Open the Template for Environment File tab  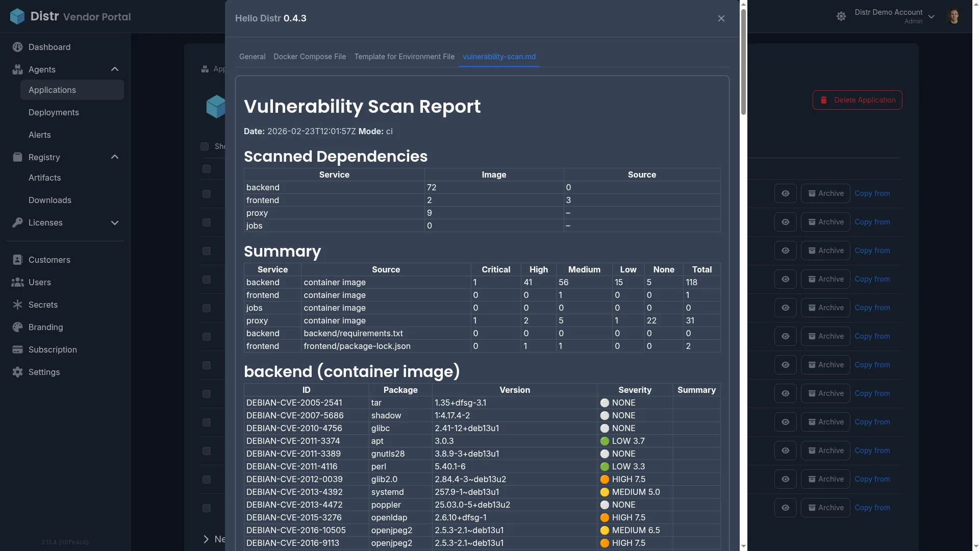pyautogui.click(x=404, y=57)
